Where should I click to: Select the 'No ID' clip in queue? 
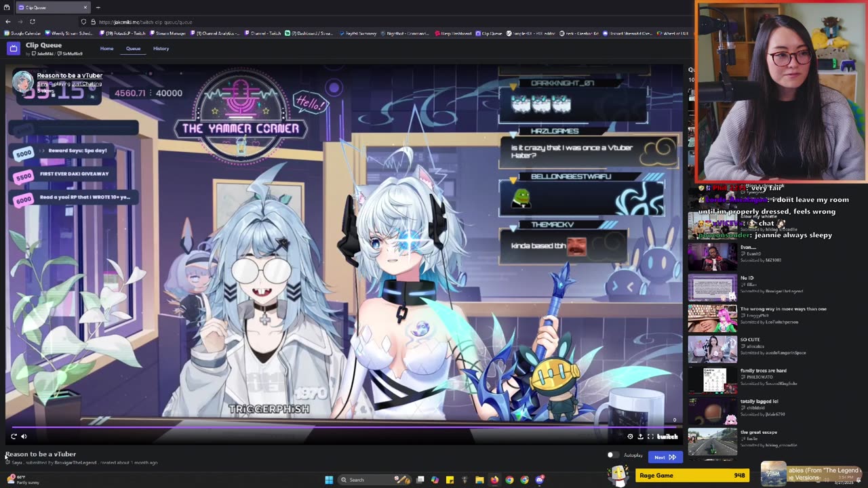coord(712,287)
